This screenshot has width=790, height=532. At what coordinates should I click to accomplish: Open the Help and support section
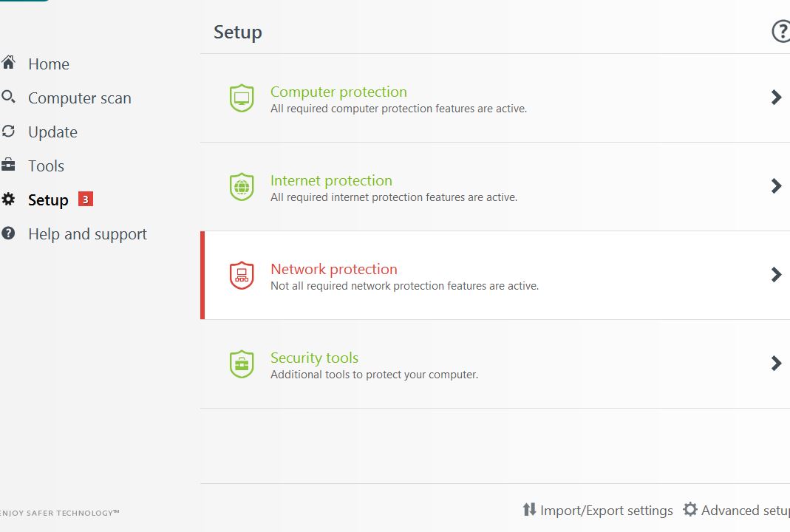pyautogui.click(x=87, y=234)
